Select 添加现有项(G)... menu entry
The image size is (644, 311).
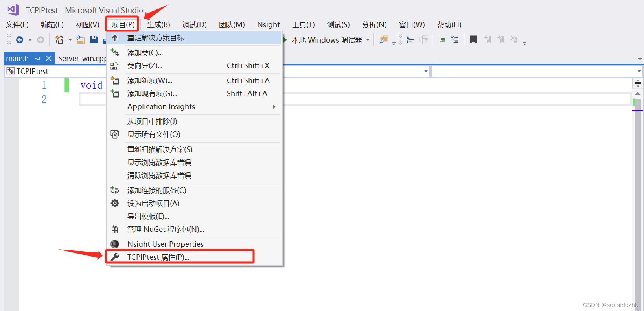coord(195,94)
